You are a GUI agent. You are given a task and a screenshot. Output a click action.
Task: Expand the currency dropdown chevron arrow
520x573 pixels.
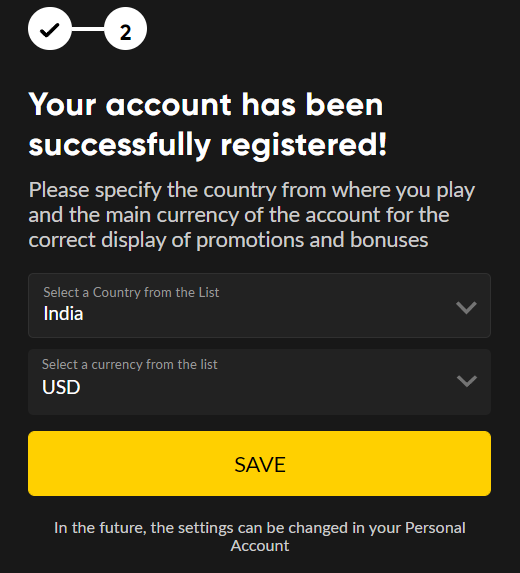[467, 381]
